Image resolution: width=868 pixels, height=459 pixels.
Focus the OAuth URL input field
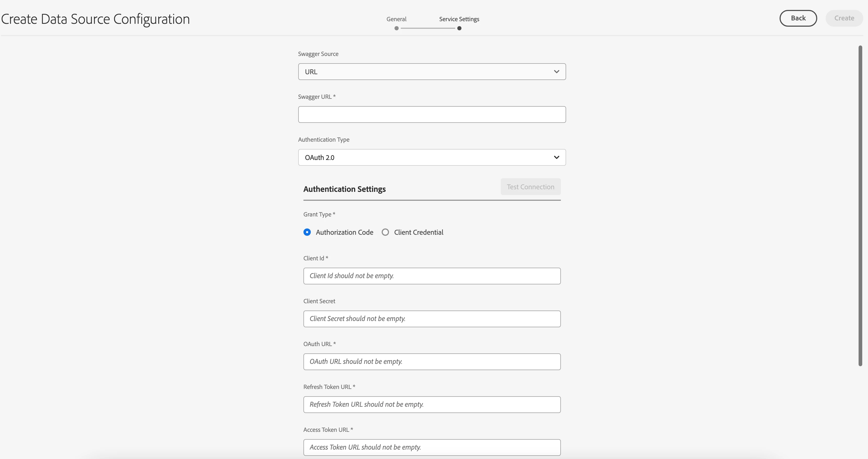click(x=432, y=362)
